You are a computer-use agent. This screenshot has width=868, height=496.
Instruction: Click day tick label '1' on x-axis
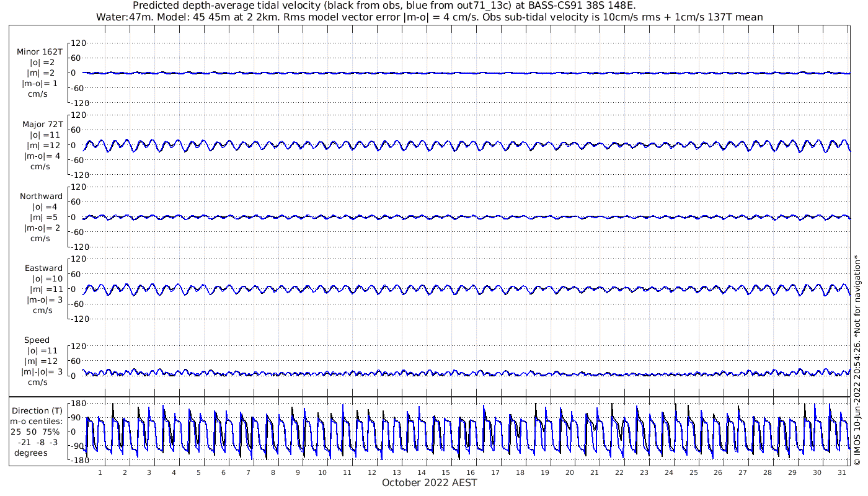click(100, 472)
